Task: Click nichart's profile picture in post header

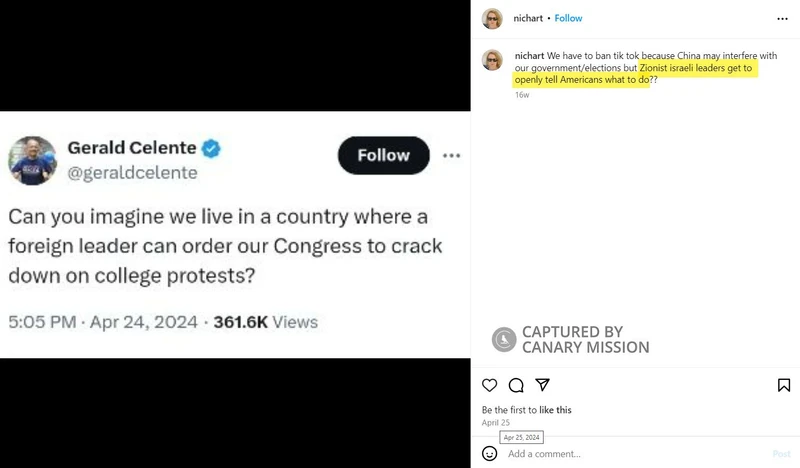Action: coord(492,18)
